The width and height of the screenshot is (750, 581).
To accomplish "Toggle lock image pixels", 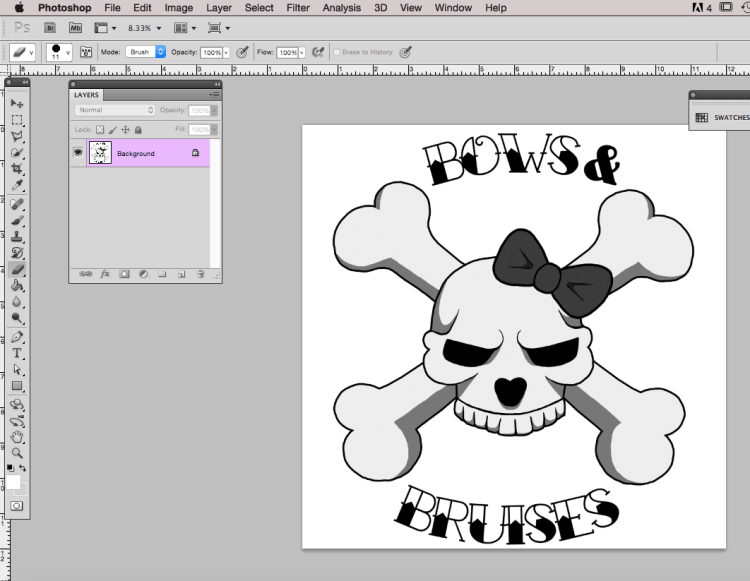I will [113, 130].
